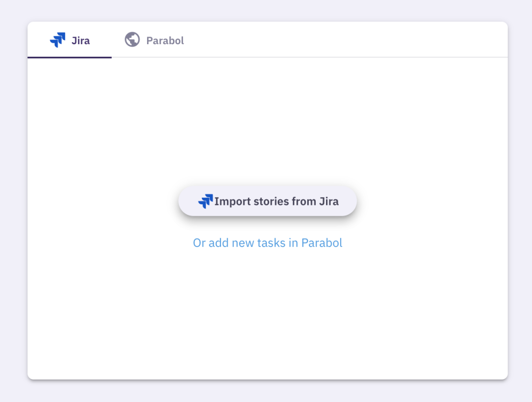Image resolution: width=532 pixels, height=402 pixels.
Task: Switch to the Jira tab
Action: pos(70,41)
